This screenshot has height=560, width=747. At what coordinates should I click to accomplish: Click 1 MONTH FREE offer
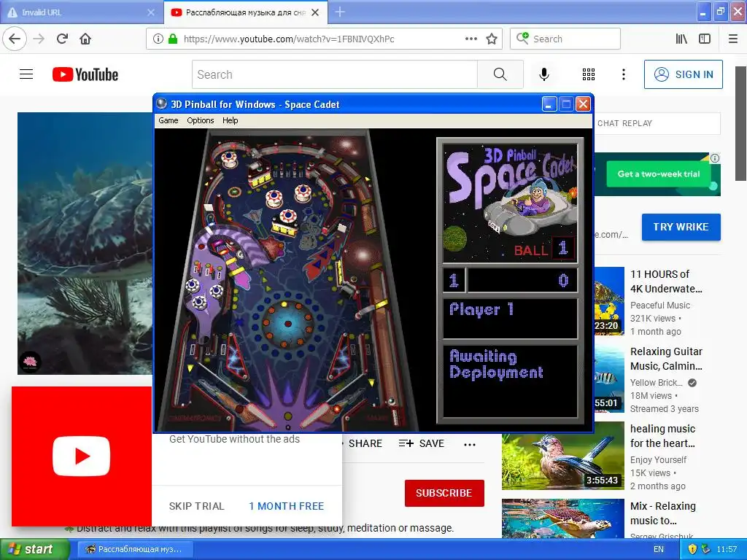coord(286,506)
